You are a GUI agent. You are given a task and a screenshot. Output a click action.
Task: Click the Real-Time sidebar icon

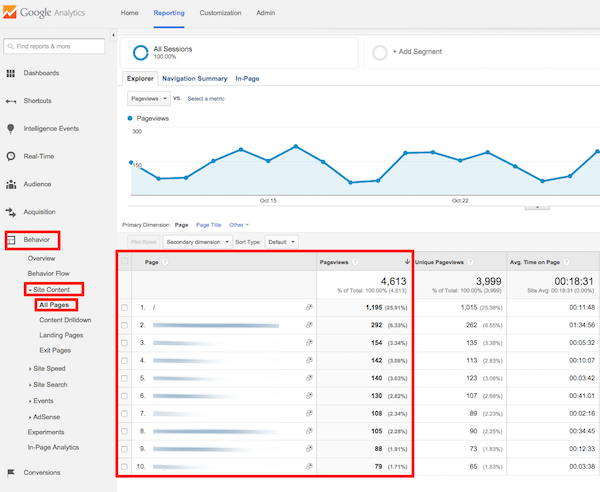click(x=10, y=156)
